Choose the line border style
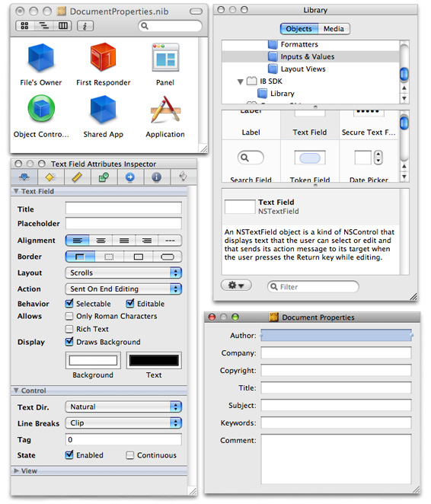The image size is (431, 504). click(138, 257)
